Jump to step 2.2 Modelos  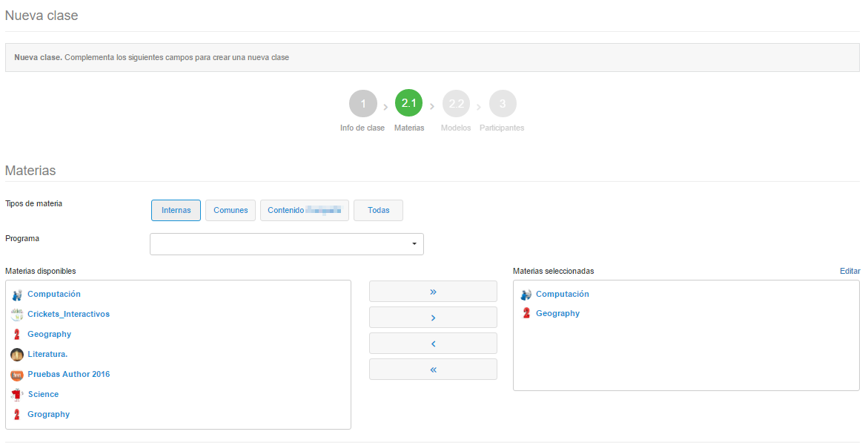click(456, 104)
